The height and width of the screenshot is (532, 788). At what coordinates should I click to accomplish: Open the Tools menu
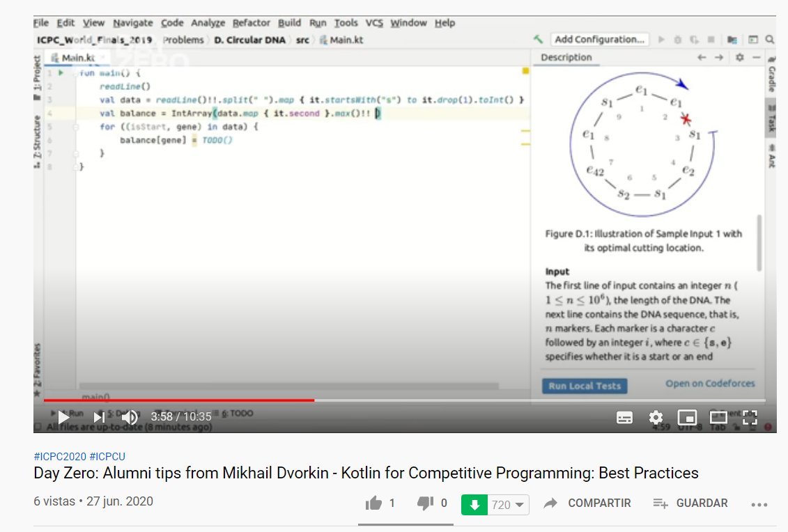pyautogui.click(x=346, y=22)
